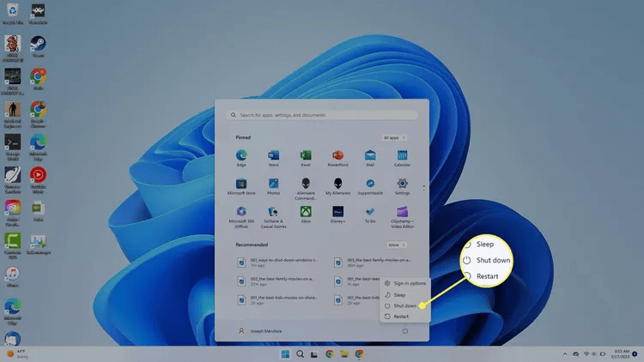Click the battery tray icon

click(x=603, y=353)
